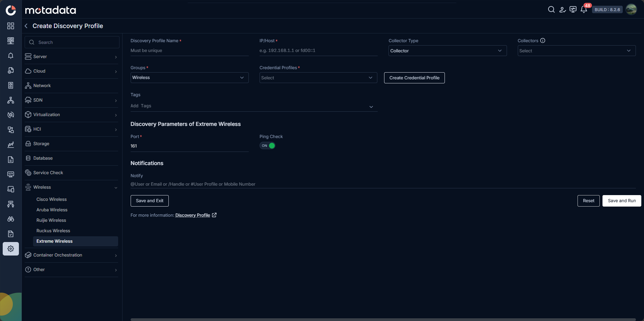
Task: Focus the IP/Host input field
Action: pos(319,51)
